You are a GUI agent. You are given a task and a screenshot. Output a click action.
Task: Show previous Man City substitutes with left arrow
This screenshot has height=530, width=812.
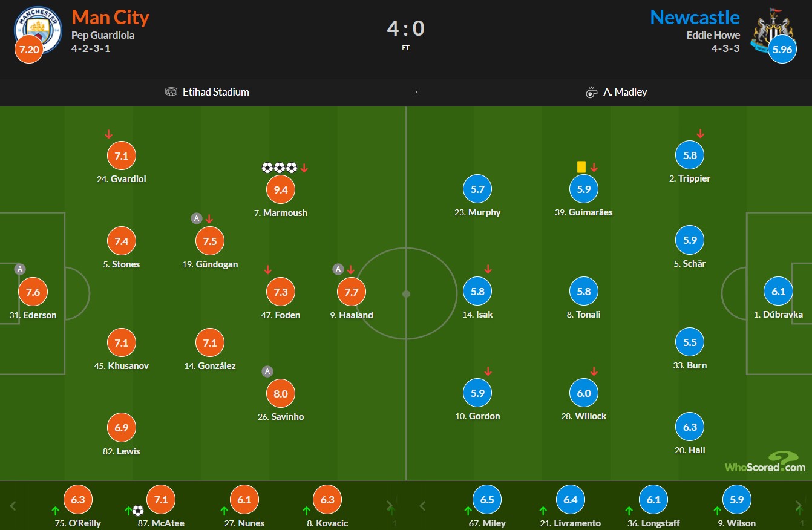pos(13,506)
